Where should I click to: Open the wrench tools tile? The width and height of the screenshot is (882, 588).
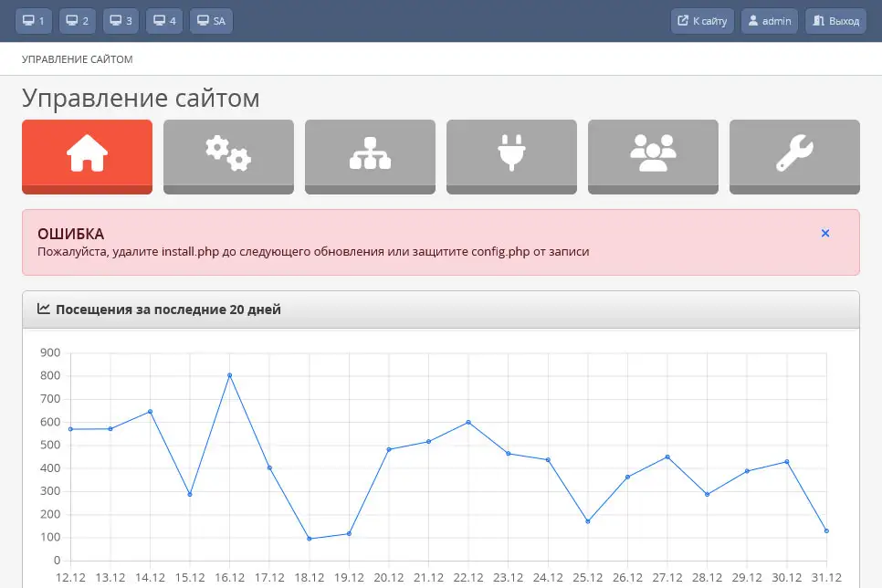click(794, 155)
